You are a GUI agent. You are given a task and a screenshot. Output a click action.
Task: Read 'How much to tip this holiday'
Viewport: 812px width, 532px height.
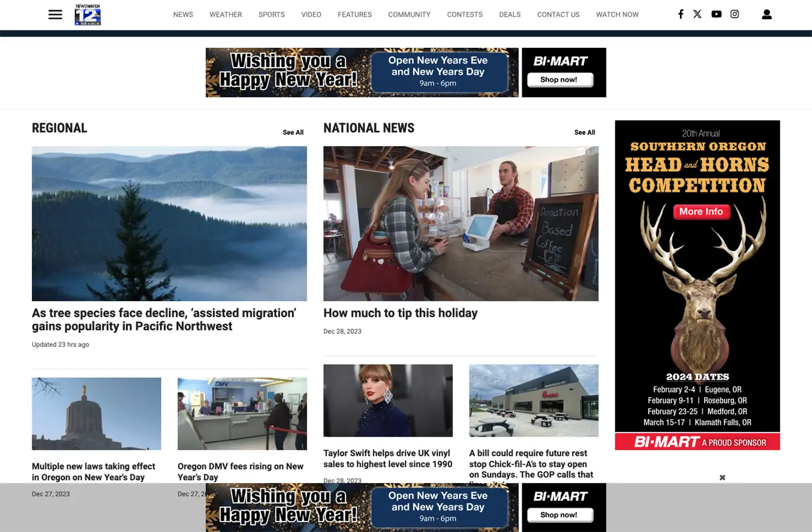coord(400,313)
